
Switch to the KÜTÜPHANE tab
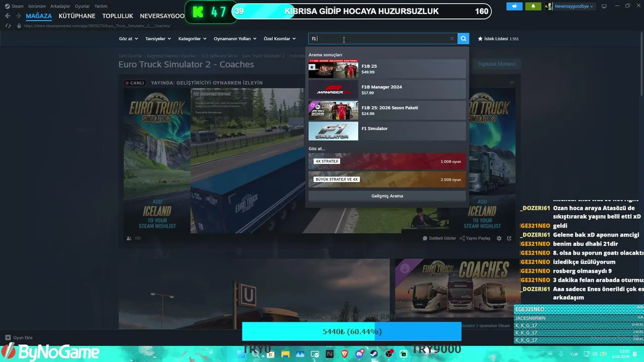pyautogui.click(x=77, y=16)
